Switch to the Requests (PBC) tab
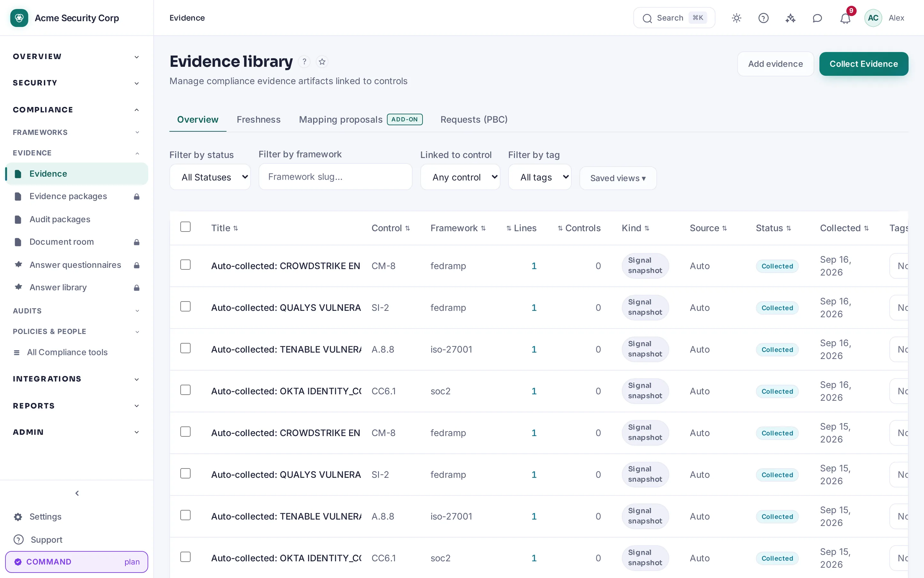Screen dimensions: 924x578 [x=474, y=120]
